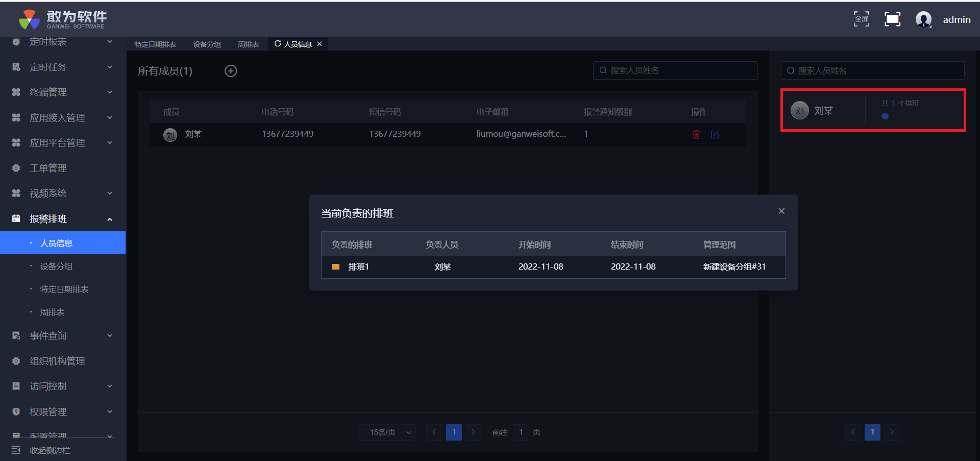980x461 pixels.
Task: Expand the 应用平台管理 menu chevron
Action: click(110, 142)
